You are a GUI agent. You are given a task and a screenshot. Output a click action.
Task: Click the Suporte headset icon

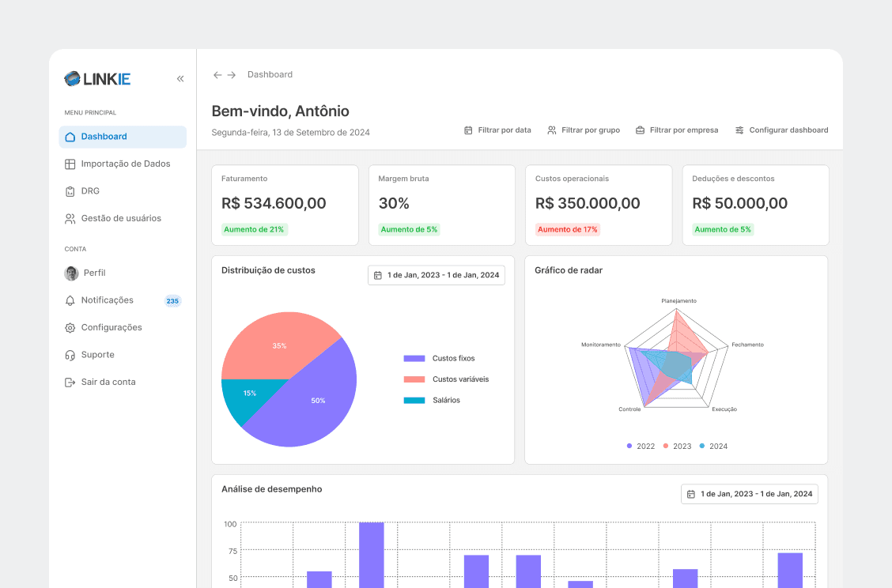[x=70, y=356]
